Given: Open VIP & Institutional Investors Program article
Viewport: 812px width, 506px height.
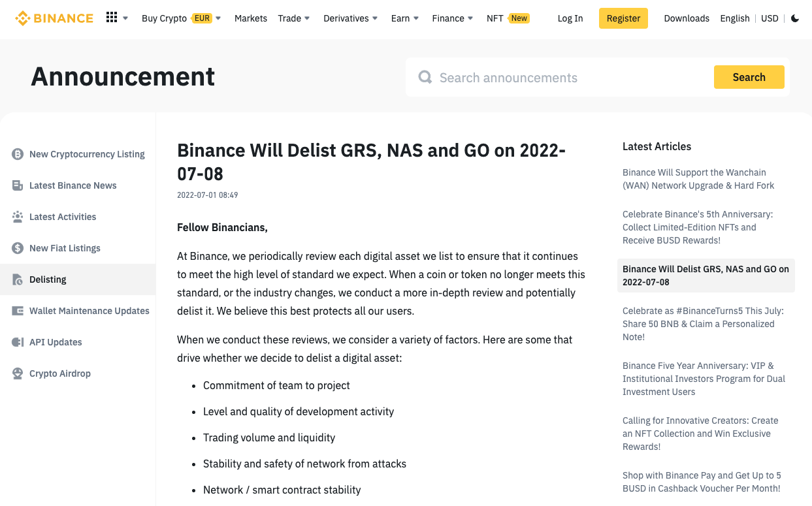Looking at the screenshot, I should 704,379.
